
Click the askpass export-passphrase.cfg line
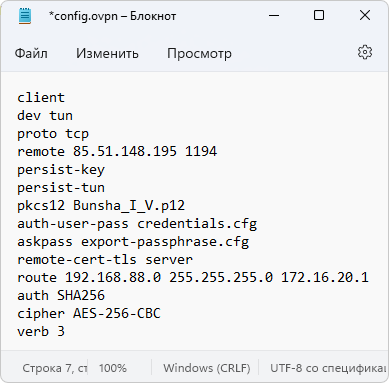(x=133, y=242)
